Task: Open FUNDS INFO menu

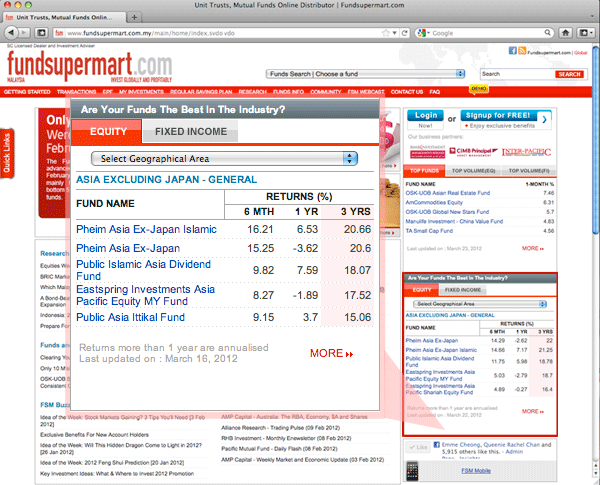Action: pos(288,92)
